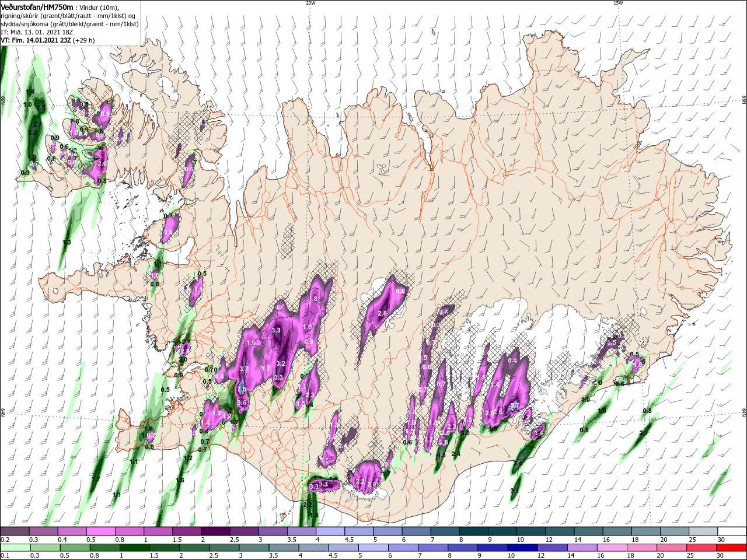Screen dimensions: 747x560
Task: Click the 12 label on the snow scale
Action: coord(550,540)
